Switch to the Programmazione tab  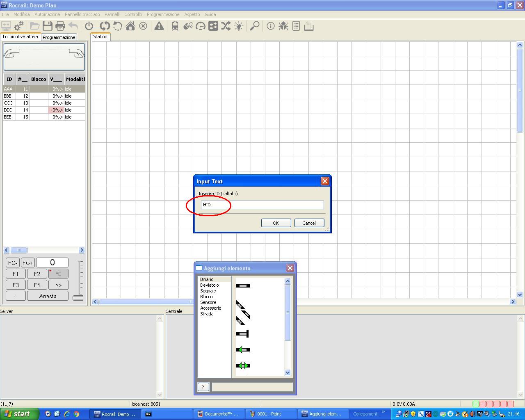click(59, 37)
